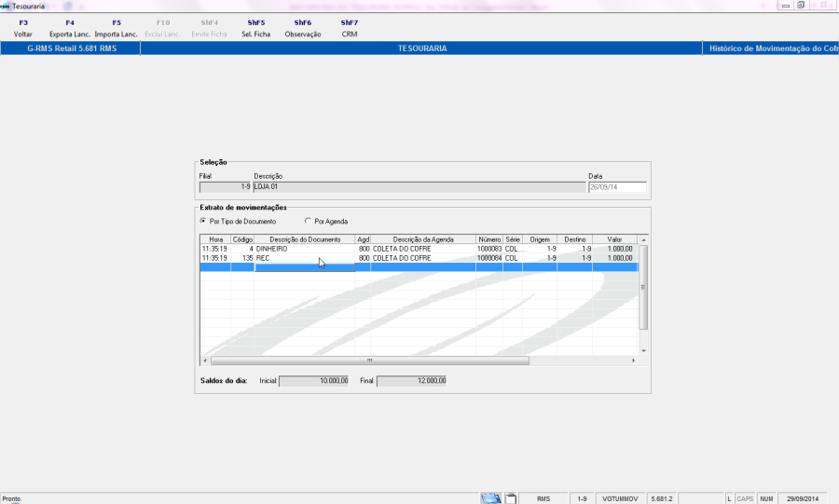Screen dimensions: 839x504
Task: Click the 5.681.2 version status entry
Action: pyautogui.click(x=661, y=498)
